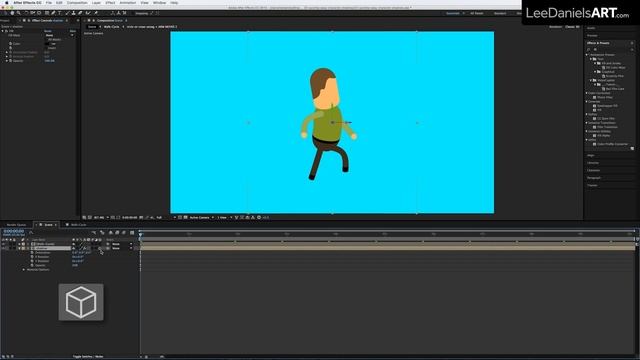Click the Color property stopwatch

click(x=10, y=43)
